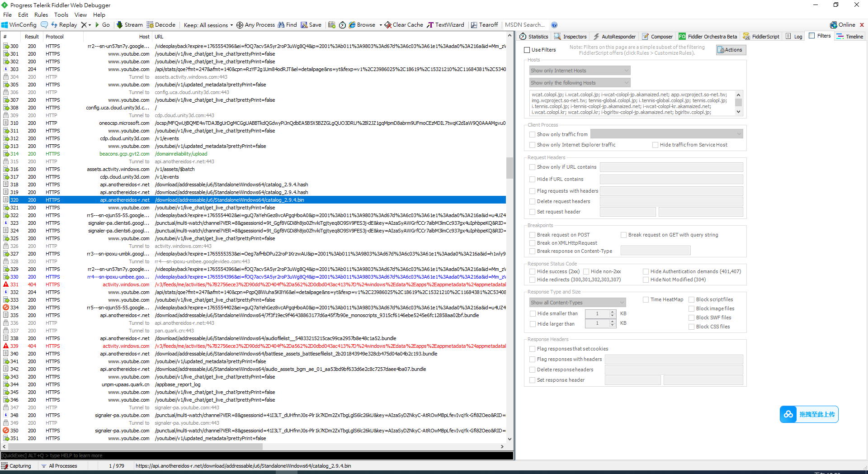Expand the Show all Content-Types dropdown

(577, 303)
